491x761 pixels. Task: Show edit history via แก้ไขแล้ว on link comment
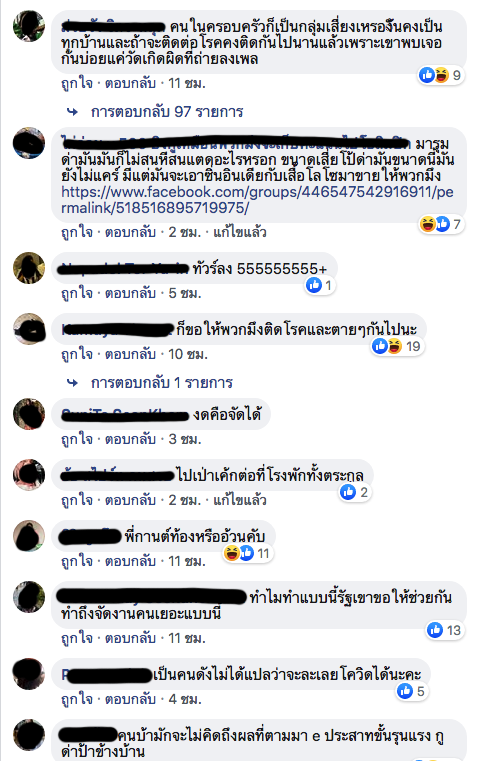click(240, 232)
